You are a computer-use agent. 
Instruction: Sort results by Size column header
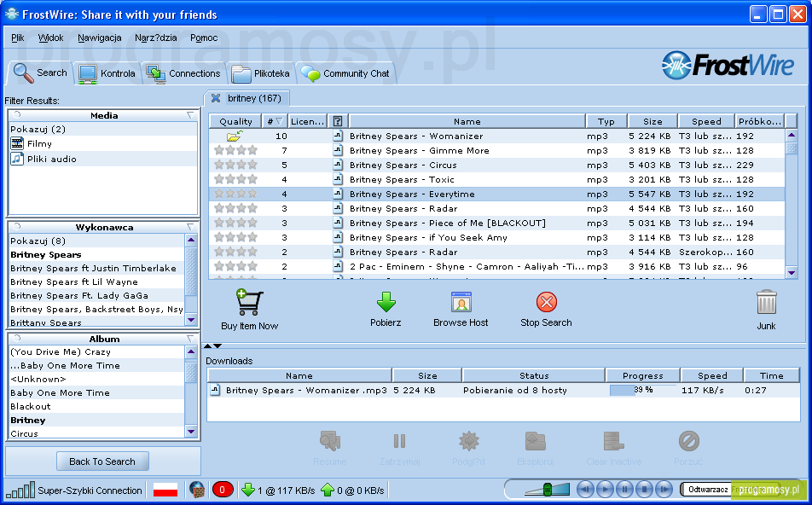pyautogui.click(x=652, y=121)
